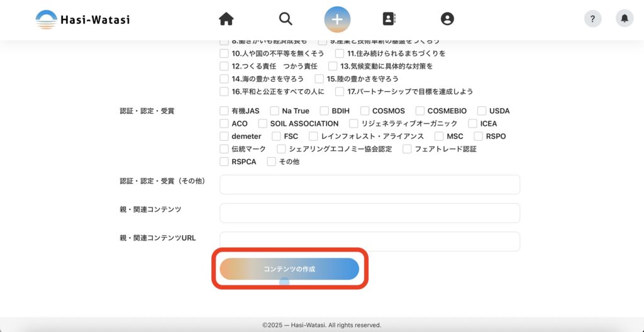
Task: Open notifications bell icon
Action: pos(624,19)
